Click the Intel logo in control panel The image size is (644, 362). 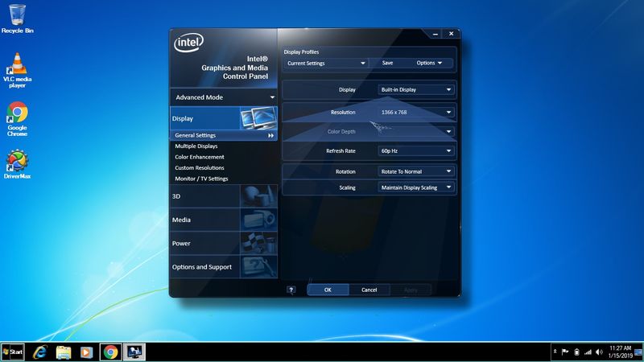pyautogui.click(x=188, y=43)
